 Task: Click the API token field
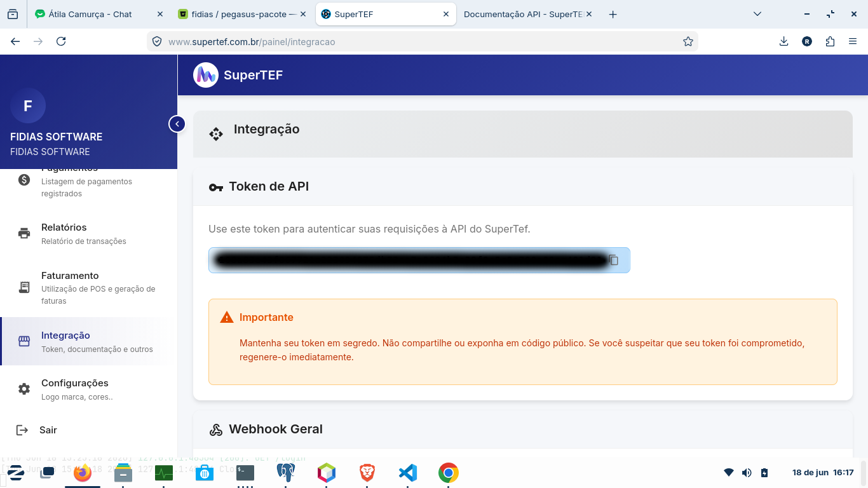click(419, 260)
